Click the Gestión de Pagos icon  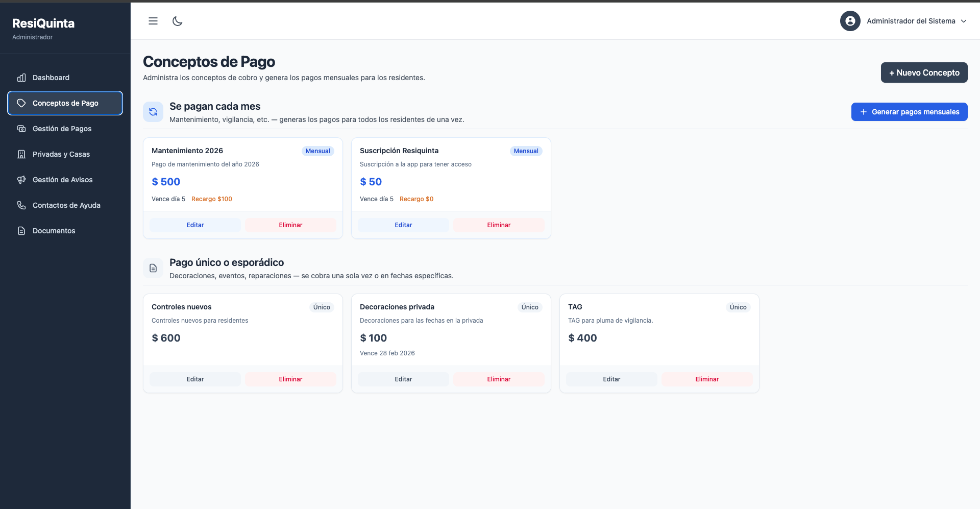click(x=21, y=129)
